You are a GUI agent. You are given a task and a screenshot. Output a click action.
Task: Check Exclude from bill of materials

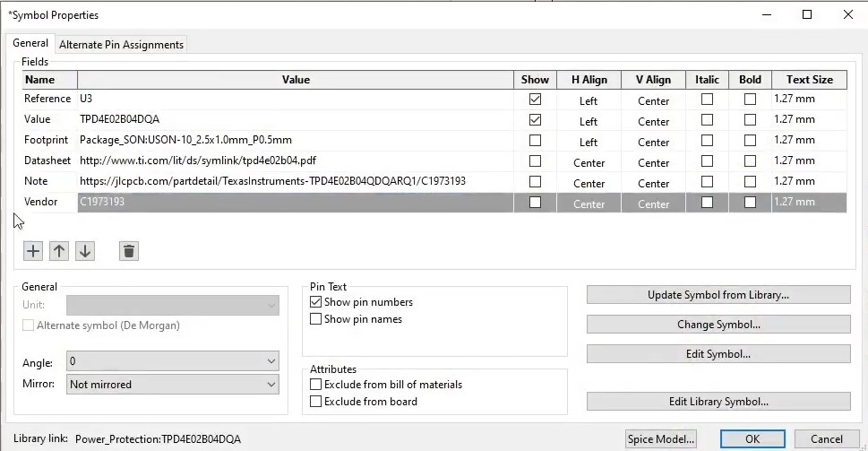pyautogui.click(x=315, y=385)
